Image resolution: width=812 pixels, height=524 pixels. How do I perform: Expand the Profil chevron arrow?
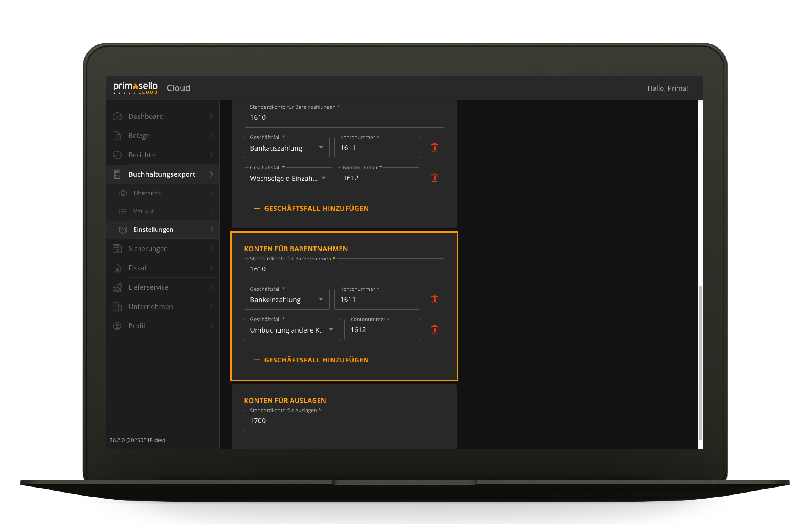click(211, 326)
